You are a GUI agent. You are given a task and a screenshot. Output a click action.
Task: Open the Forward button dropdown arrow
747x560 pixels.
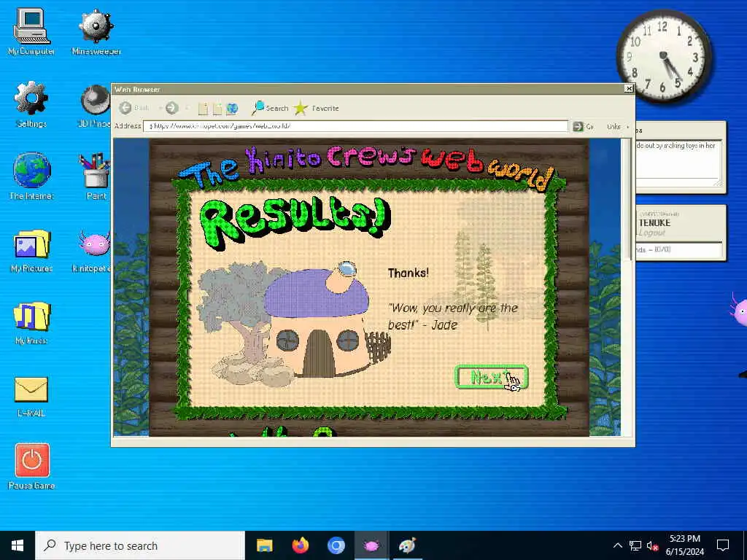point(187,108)
